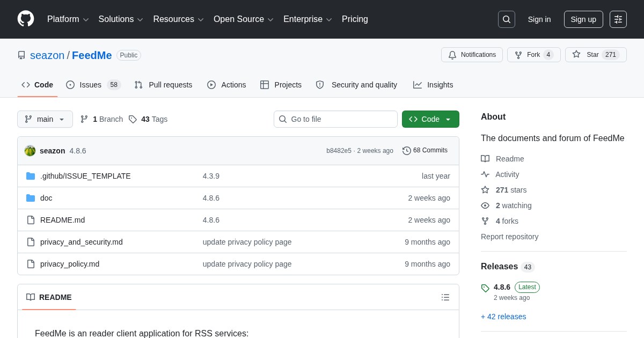This screenshot has width=644, height=338.
Task: Click file icon for privacy_policy.md
Action: [x=31, y=264]
